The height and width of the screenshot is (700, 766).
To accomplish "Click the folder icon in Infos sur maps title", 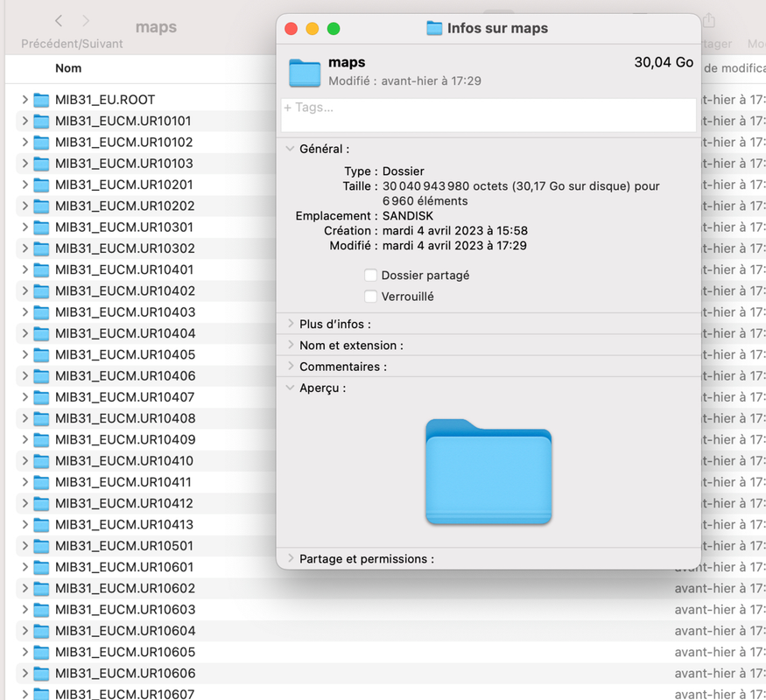I will coord(434,28).
